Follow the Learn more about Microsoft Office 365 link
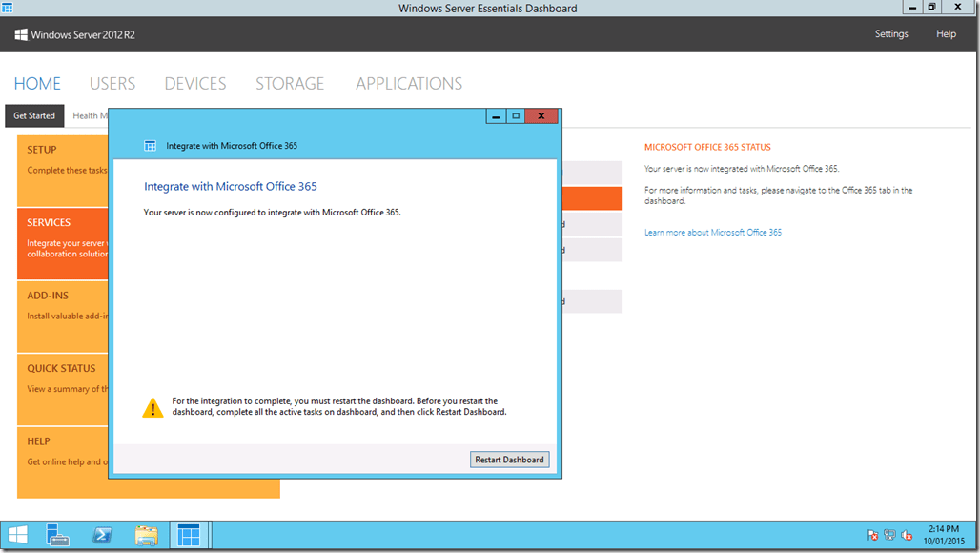 pyautogui.click(x=713, y=232)
